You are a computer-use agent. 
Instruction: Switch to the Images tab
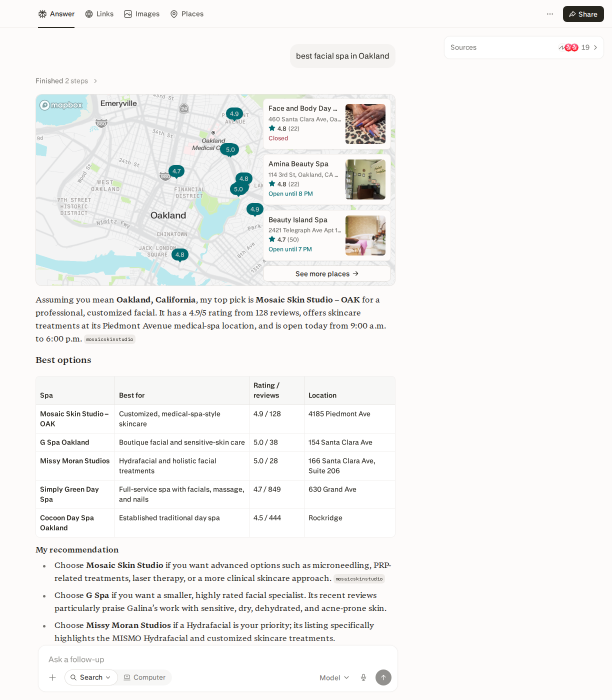tap(142, 14)
